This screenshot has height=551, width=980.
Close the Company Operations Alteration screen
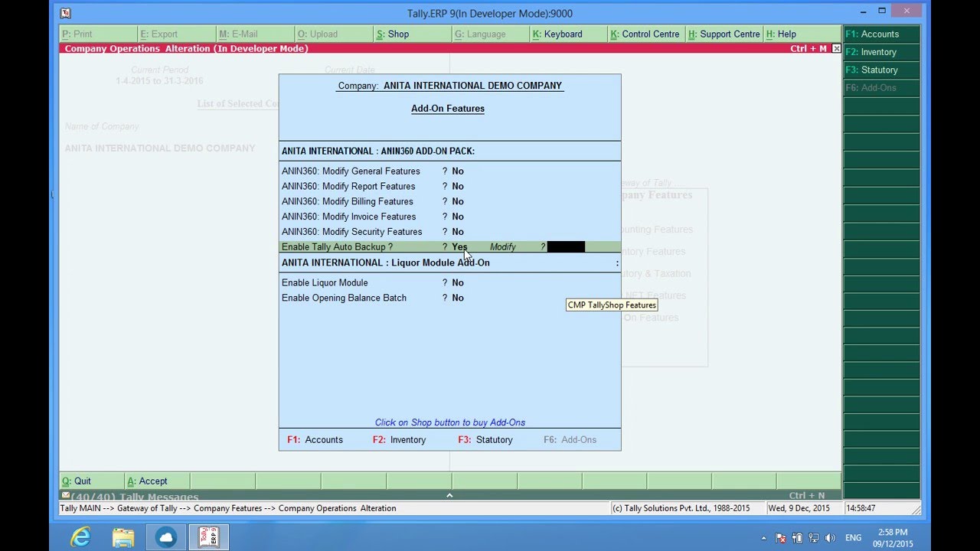(x=836, y=48)
